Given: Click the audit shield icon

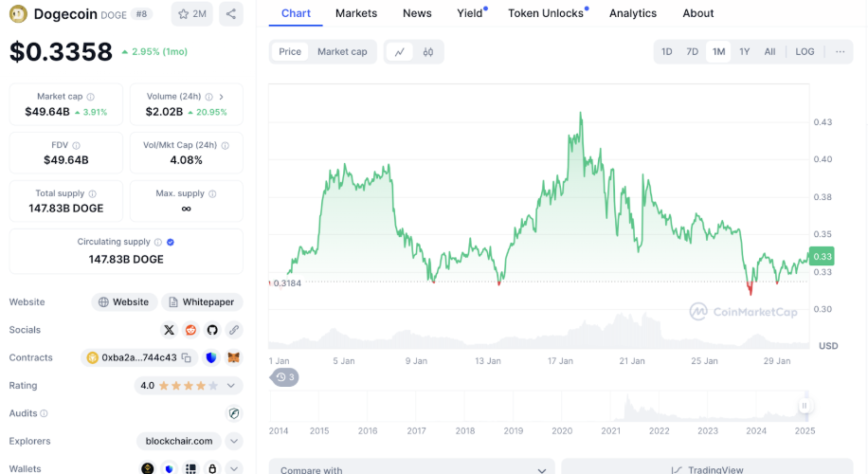Looking at the screenshot, I should click(233, 413).
